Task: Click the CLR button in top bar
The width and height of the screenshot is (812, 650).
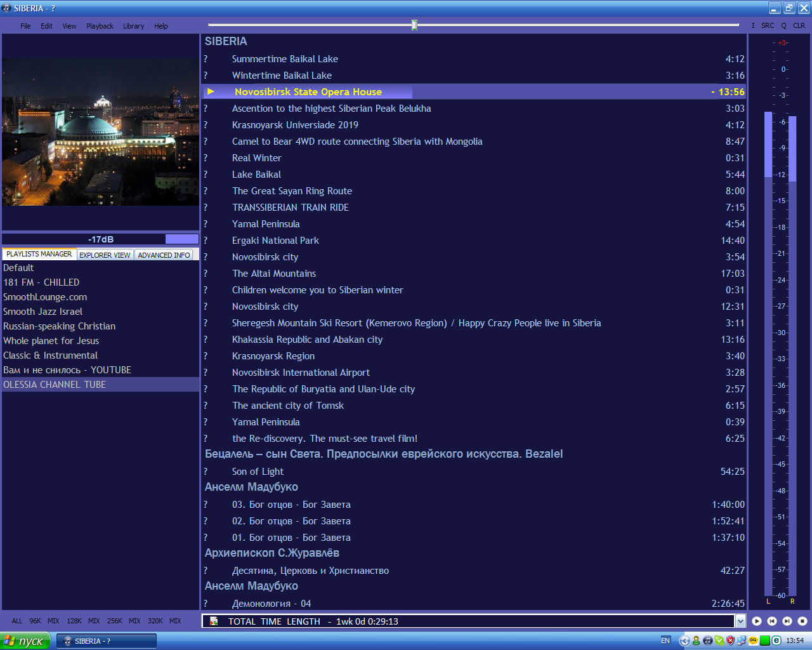Action: (x=799, y=26)
